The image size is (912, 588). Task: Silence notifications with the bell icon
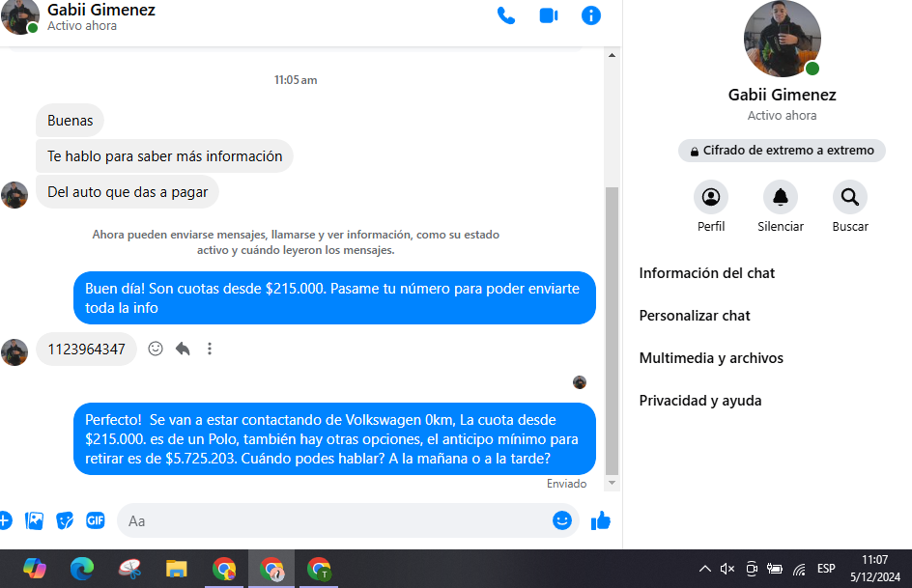[780, 198]
